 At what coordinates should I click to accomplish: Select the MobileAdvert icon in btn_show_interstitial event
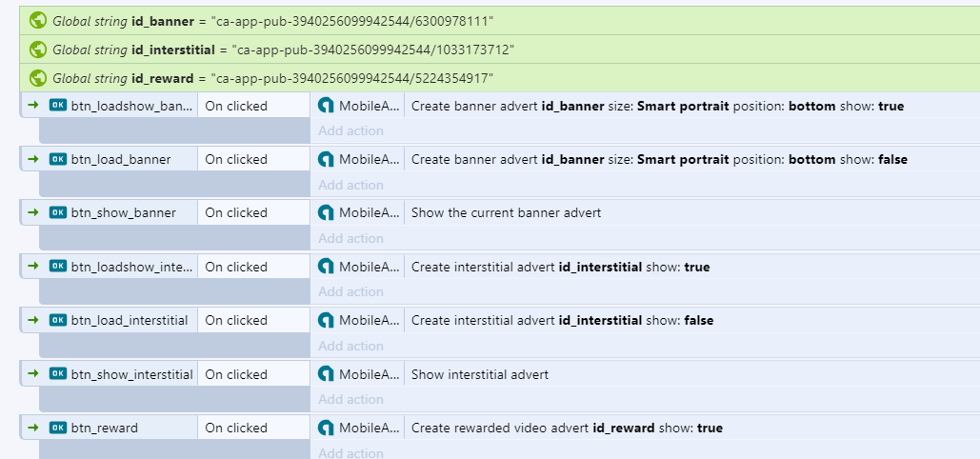pos(326,374)
